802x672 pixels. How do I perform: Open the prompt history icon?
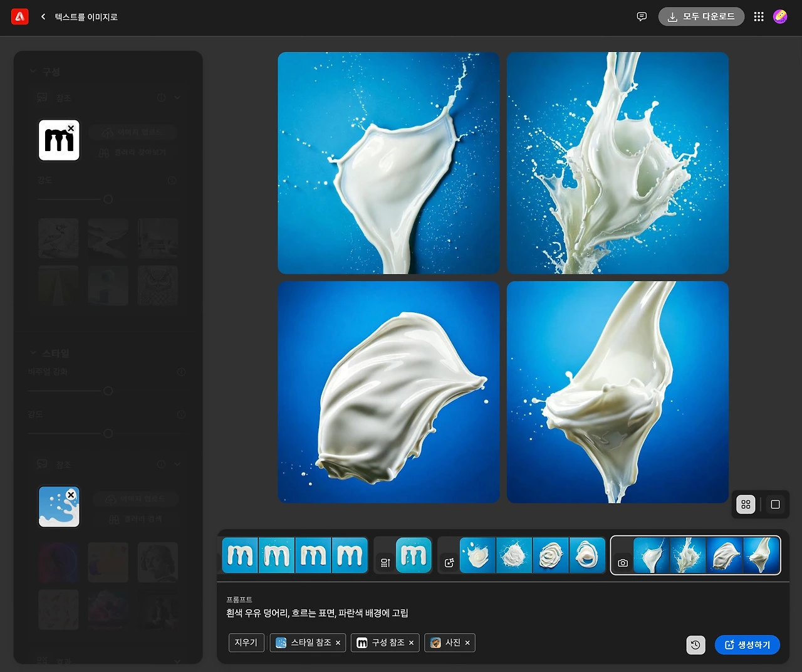coord(695,645)
